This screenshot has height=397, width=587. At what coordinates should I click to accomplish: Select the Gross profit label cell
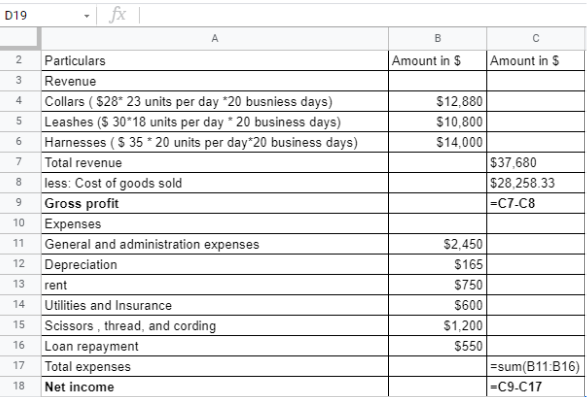[x=215, y=203]
